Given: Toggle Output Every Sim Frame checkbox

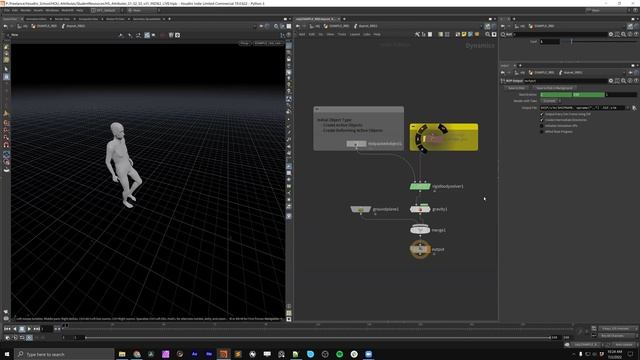Looking at the screenshot, I should point(542,114).
